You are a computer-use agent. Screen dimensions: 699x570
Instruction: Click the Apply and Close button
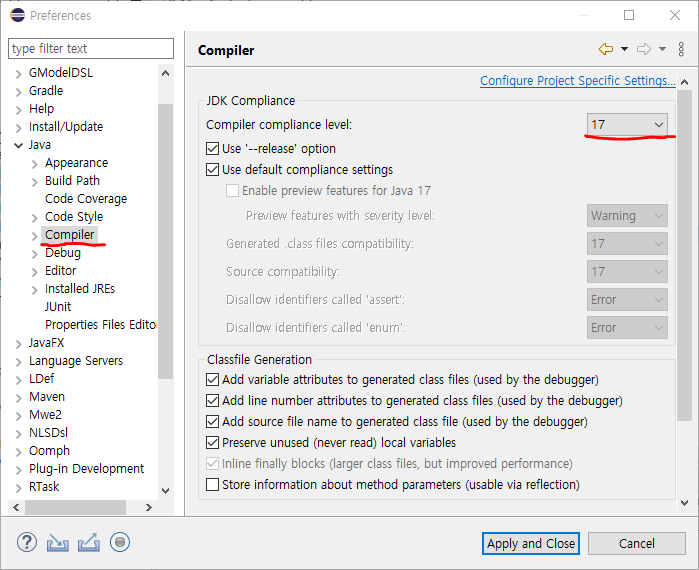click(531, 543)
